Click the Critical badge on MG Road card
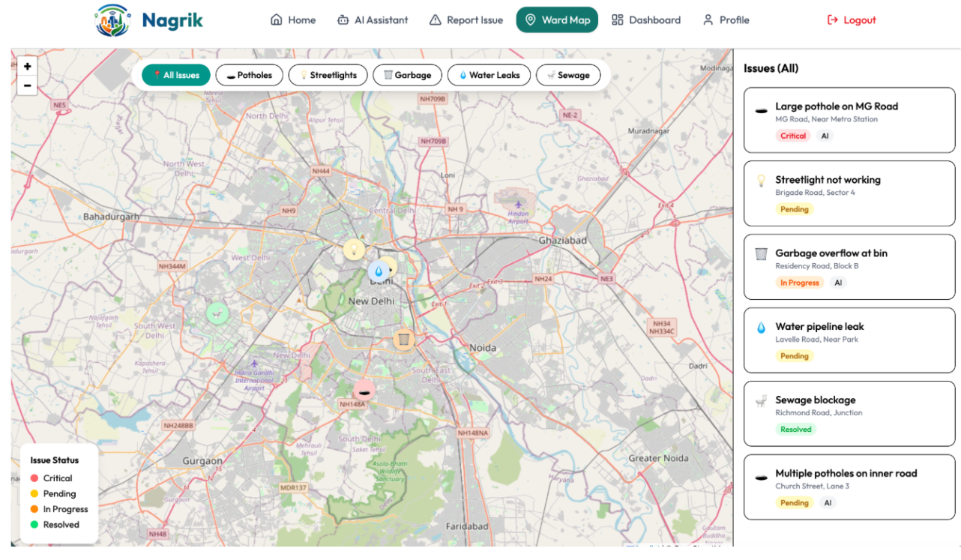961x560 pixels. (793, 136)
